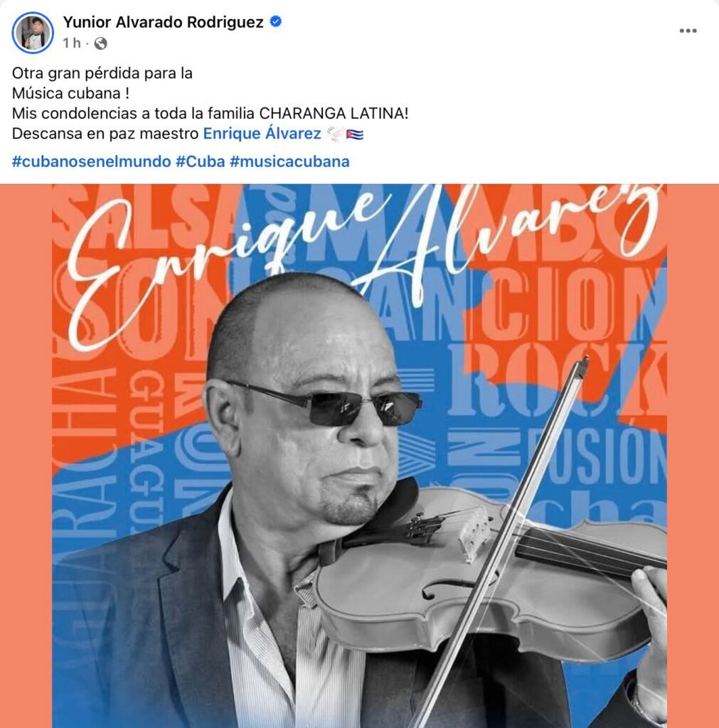This screenshot has width=719, height=728.
Task: Open hashtag #Cuba
Action: coord(200,161)
